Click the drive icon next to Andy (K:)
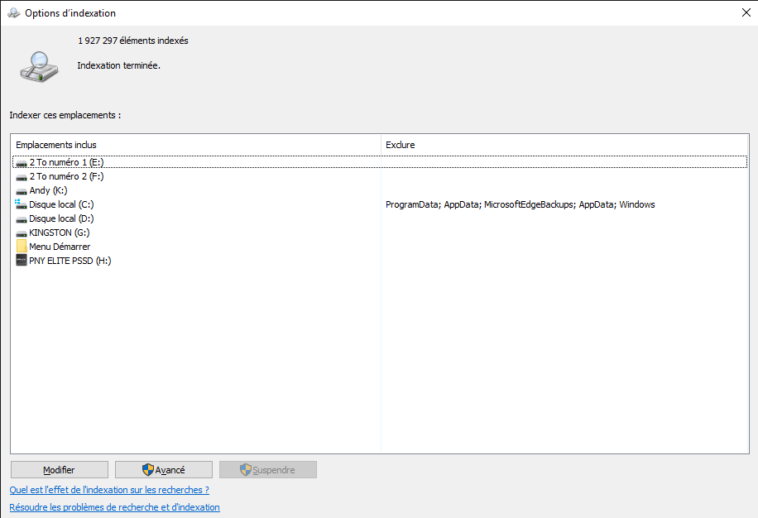 (x=21, y=191)
